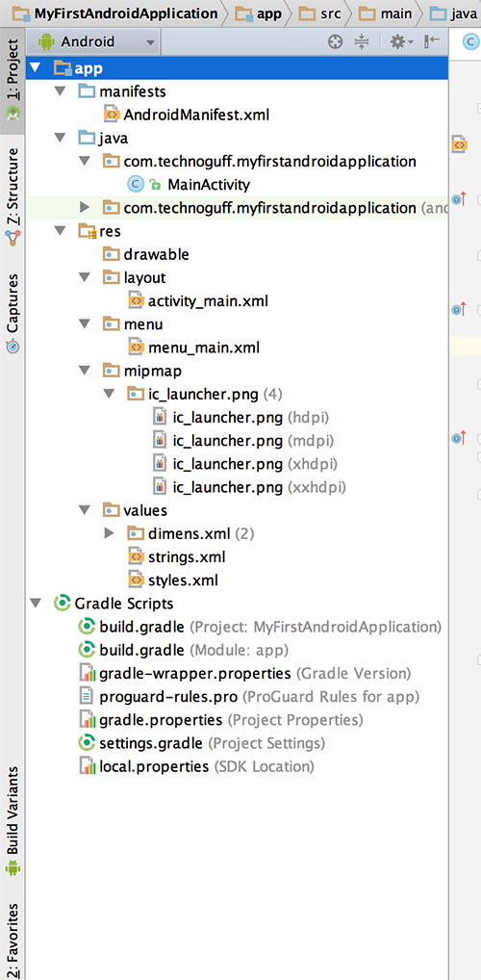
Task: Click the mipmap folder icon
Action: point(111,370)
